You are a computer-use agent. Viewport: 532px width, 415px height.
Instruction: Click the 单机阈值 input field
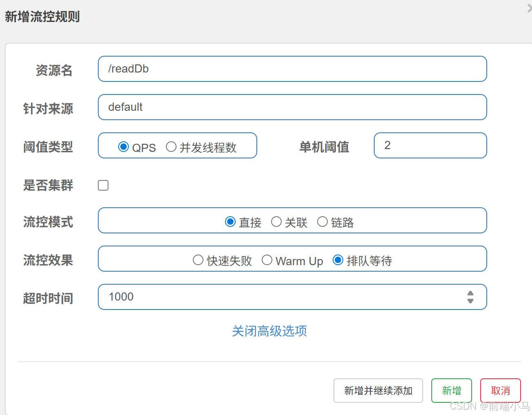tap(430, 145)
